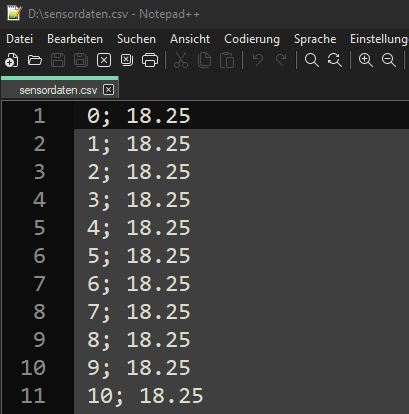Click line number 1 in margin

(x=39, y=116)
